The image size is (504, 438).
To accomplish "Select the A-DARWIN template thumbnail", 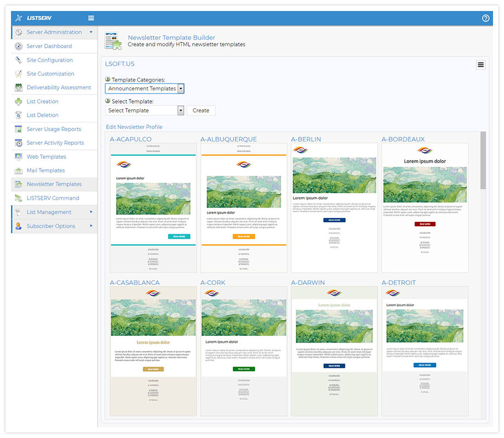I will point(334,351).
